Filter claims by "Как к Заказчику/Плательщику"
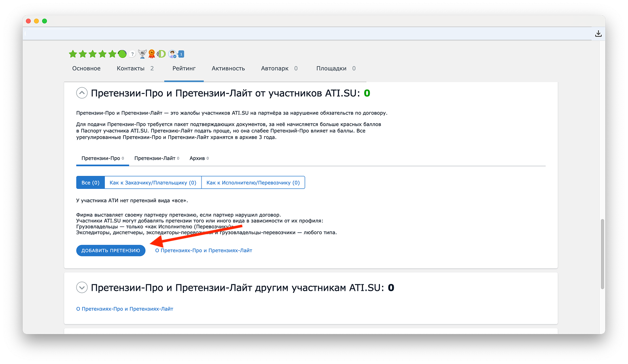Viewport: 628px width, 364px height. click(153, 183)
